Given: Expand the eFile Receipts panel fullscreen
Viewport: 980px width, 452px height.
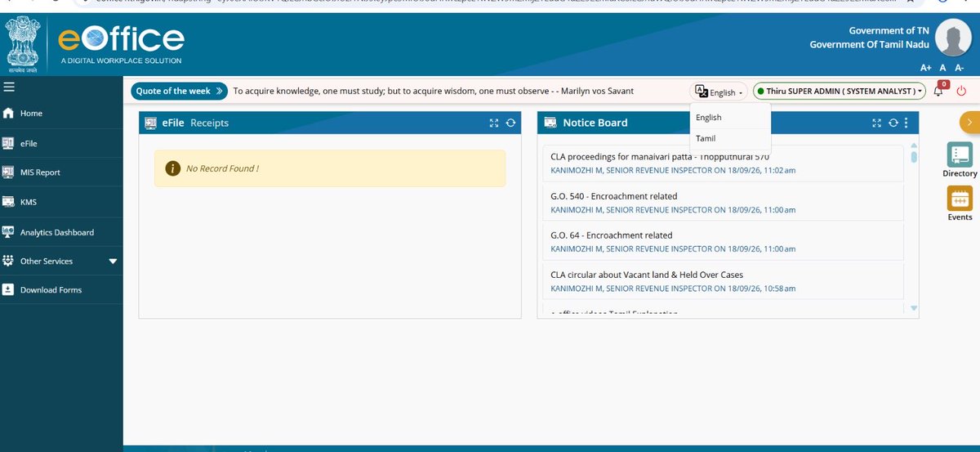Looking at the screenshot, I should tap(494, 123).
